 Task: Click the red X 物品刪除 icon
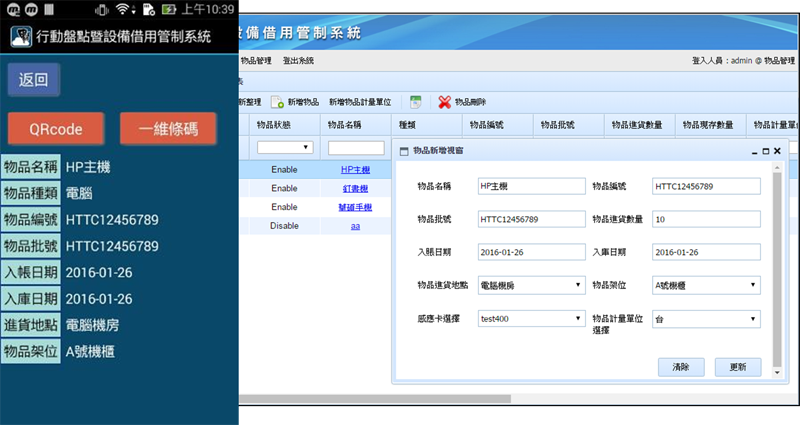[445, 103]
